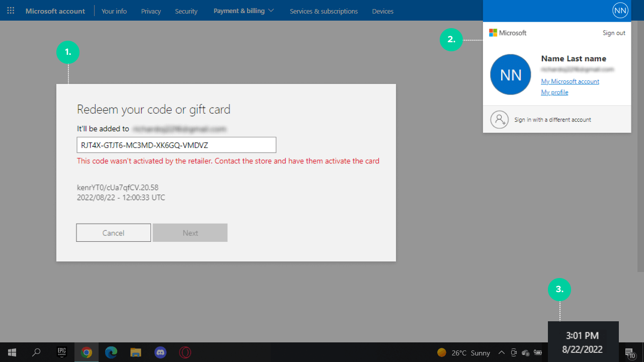The height and width of the screenshot is (362, 644).
Task: Open the Privacy menu item
Action: click(151, 11)
